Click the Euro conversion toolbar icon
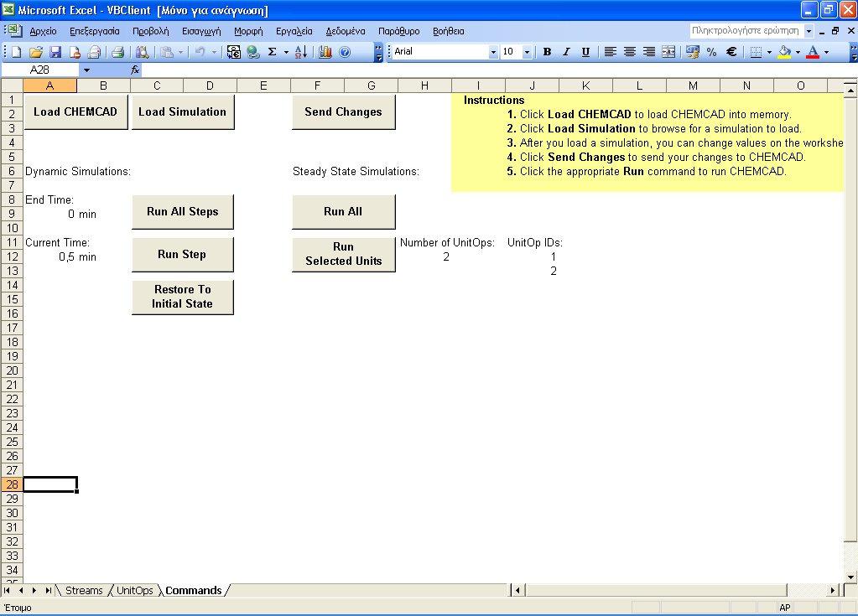Viewport: 858px width, 616px height. pyautogui.click(x=234, y=52)
